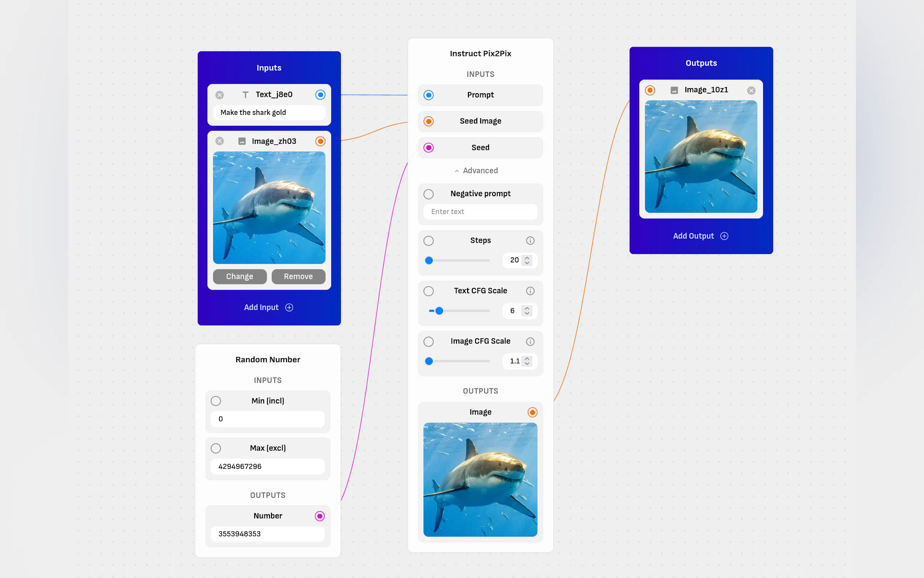Screen dimensions: 924x578
Task: Remove the Text_j8e0 input with the x icon
Action: tap(220, 95)
